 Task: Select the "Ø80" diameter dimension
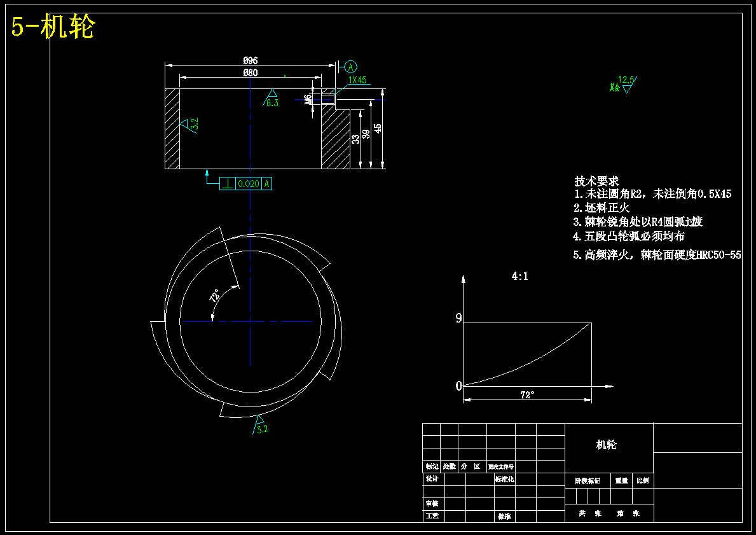pyautogui.click(x=251, y=73)
